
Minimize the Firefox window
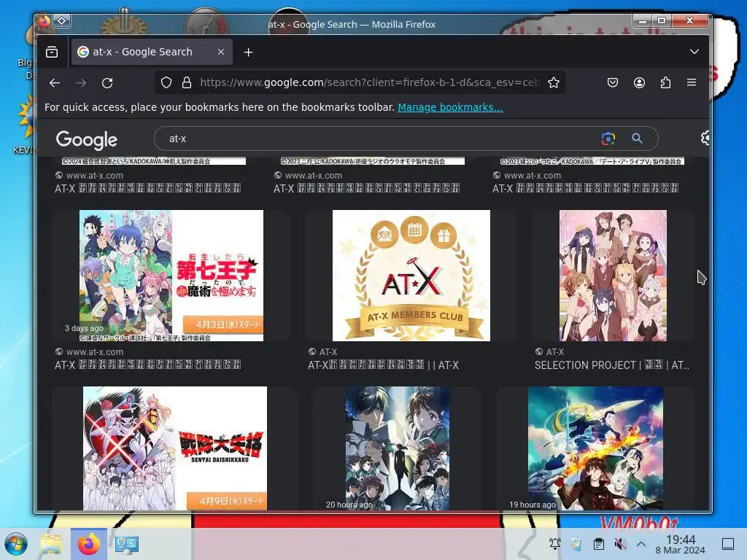(643, 20)
